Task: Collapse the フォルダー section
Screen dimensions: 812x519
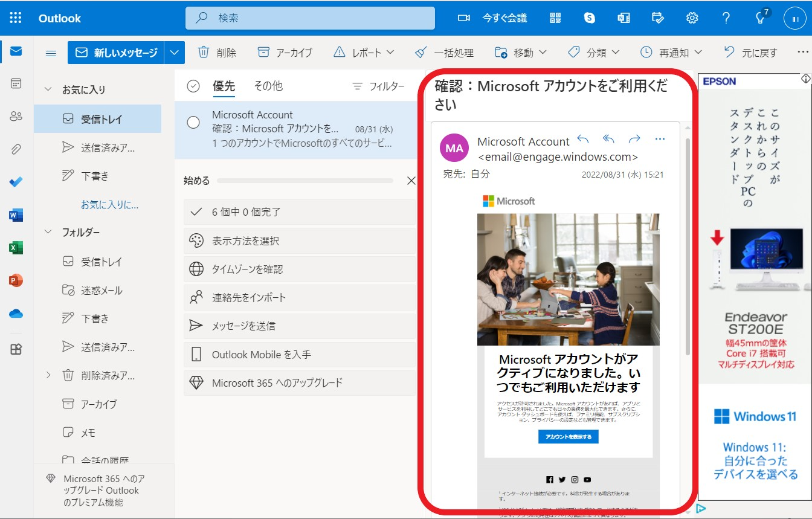Action: point(48,232)
